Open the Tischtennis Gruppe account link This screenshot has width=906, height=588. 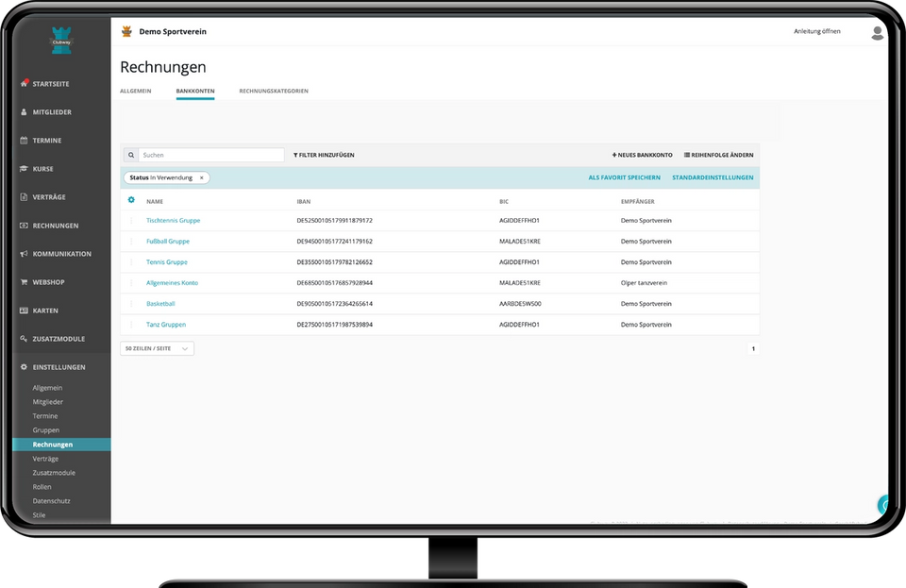(x=174, y=221)
